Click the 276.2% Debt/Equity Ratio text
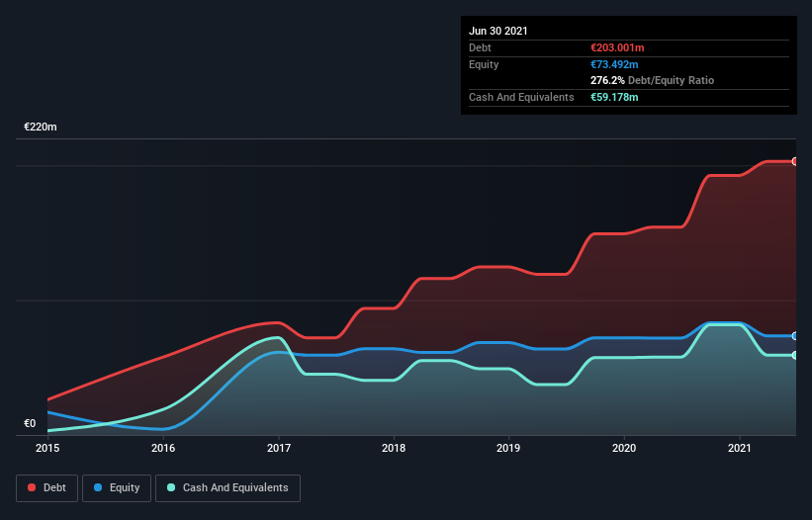 [x=652, y=81]
